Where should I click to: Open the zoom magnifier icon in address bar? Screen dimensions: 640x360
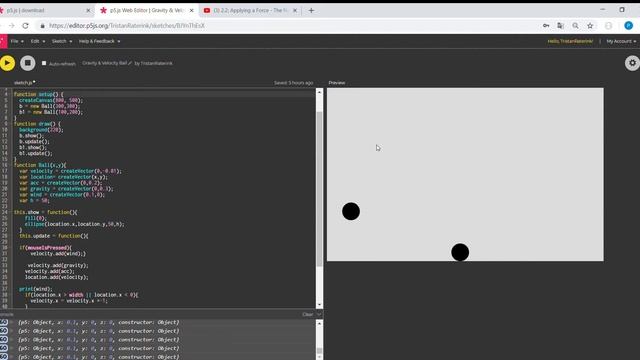point(575,26)
